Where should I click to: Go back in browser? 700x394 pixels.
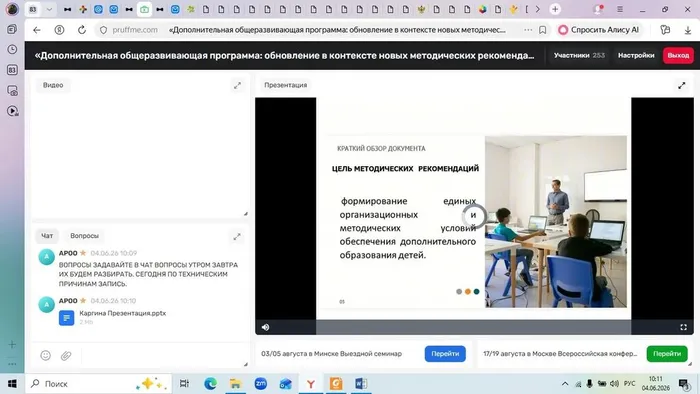(37, 30)
